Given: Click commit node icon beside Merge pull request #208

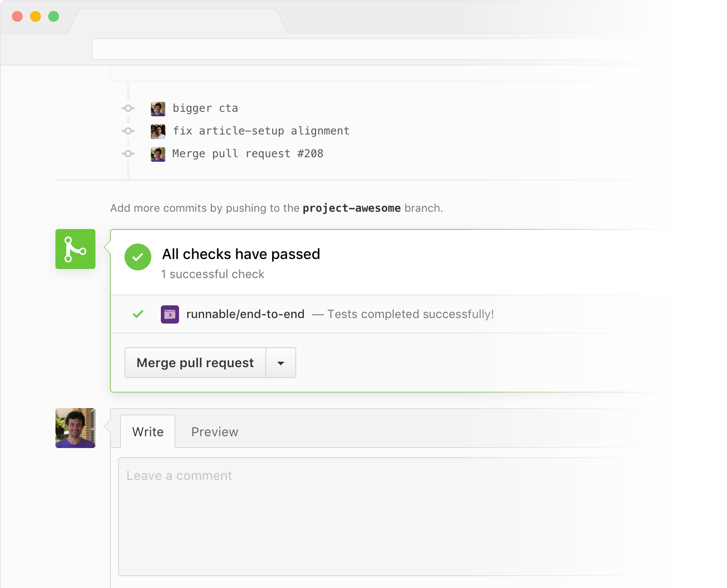Looking at the screenshot, I should point(128,154).
